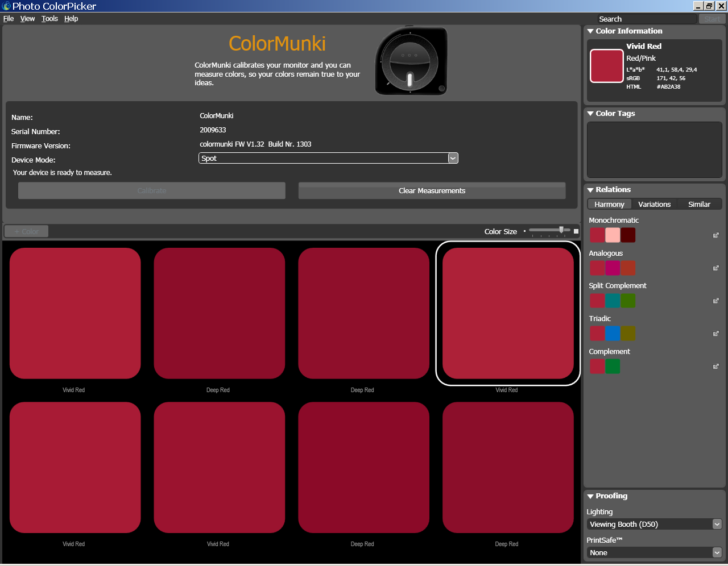
Task: Open the View menu
Action: [27, 19]
